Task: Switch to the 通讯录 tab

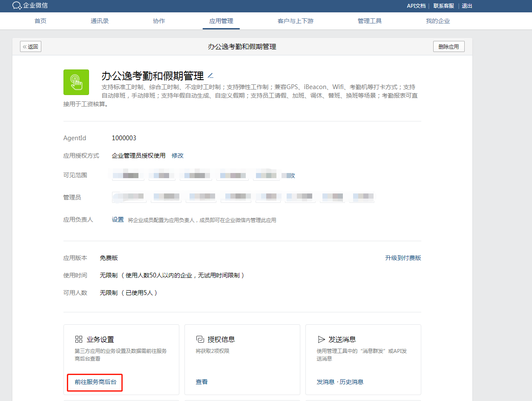Action: click(100, 21)
